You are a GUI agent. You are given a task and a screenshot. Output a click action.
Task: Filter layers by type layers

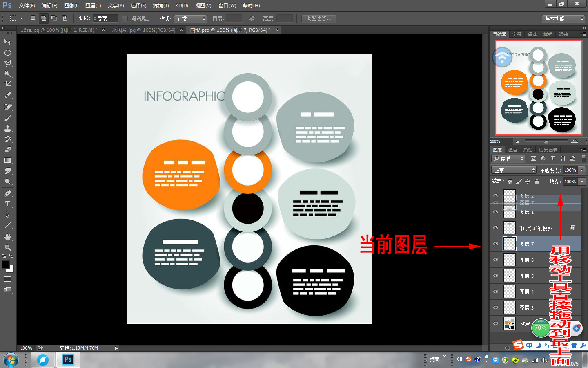pos(553,159)
